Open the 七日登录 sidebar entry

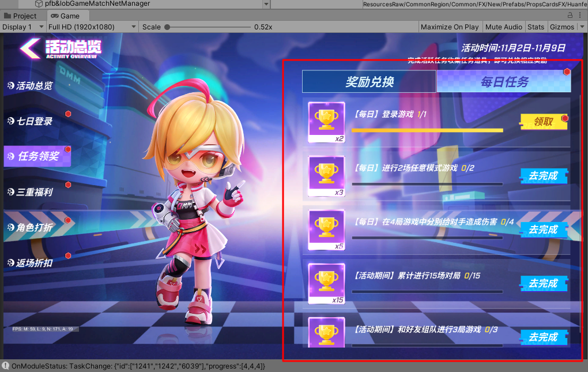pyautogui.click(x=30, y=121)
